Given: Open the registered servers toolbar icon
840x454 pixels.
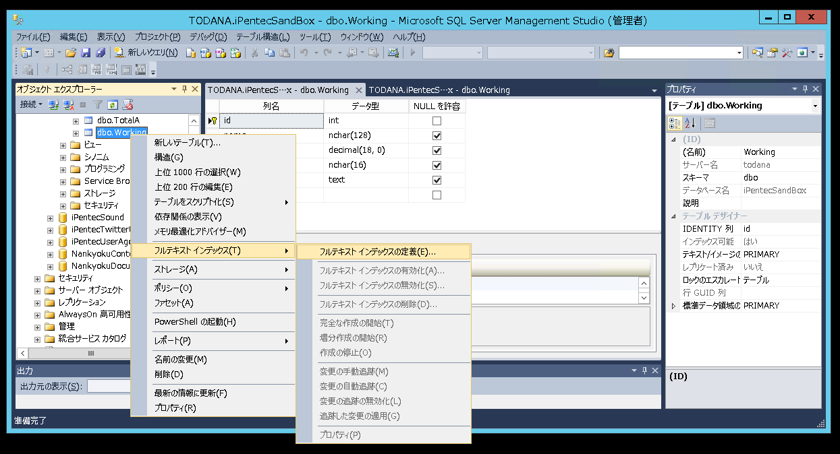Looking at the screenshot, I should click(x=757, y=53).
